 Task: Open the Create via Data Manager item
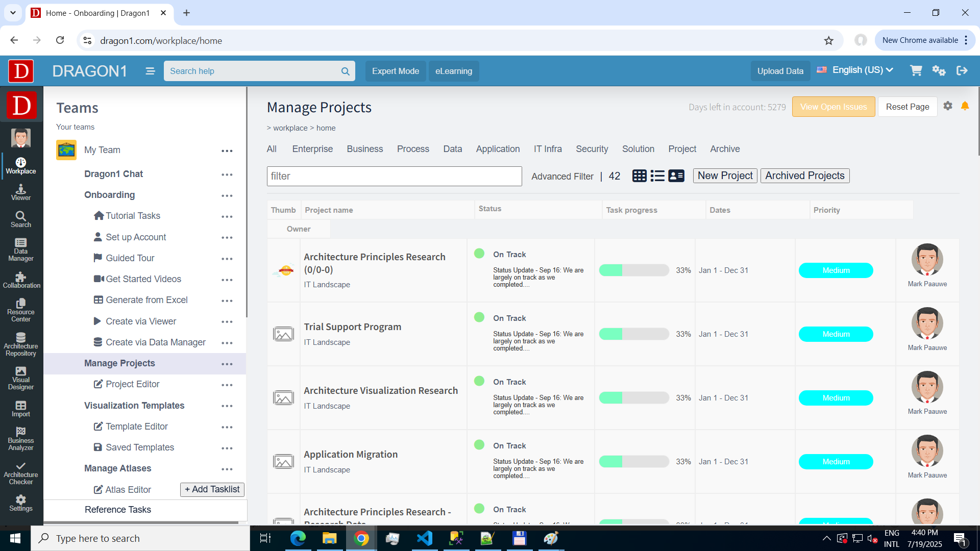point(150,342)
